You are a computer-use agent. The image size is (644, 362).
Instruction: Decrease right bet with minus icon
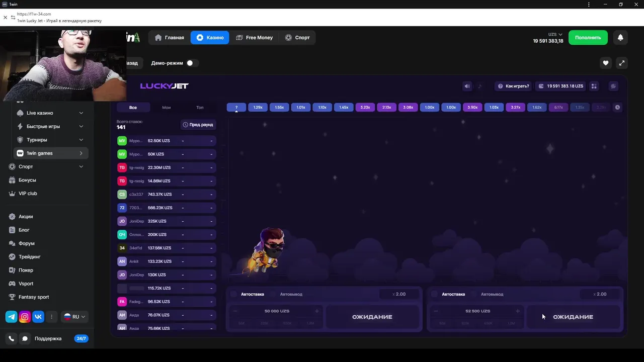pos(436,311)
